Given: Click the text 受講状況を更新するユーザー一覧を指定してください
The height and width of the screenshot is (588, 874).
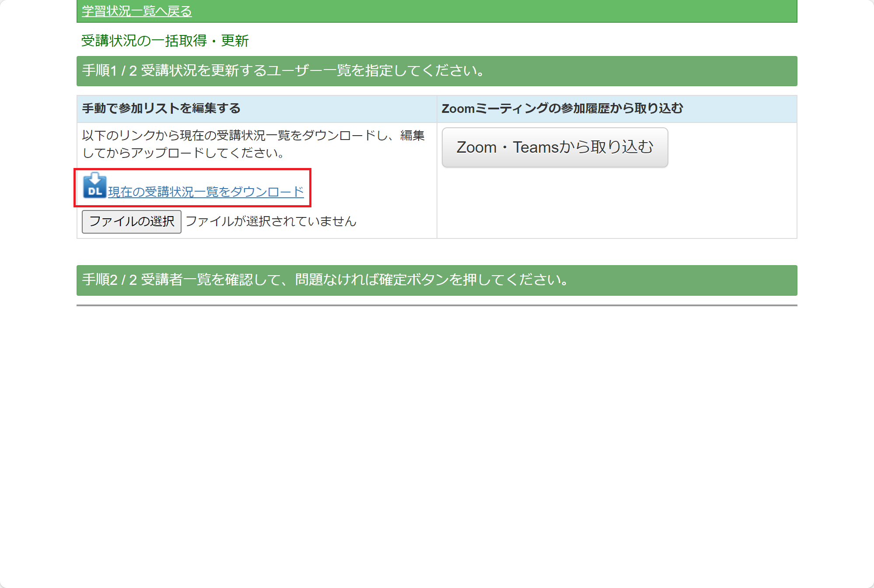Looking at the screenshot, I should click(313, 71).
